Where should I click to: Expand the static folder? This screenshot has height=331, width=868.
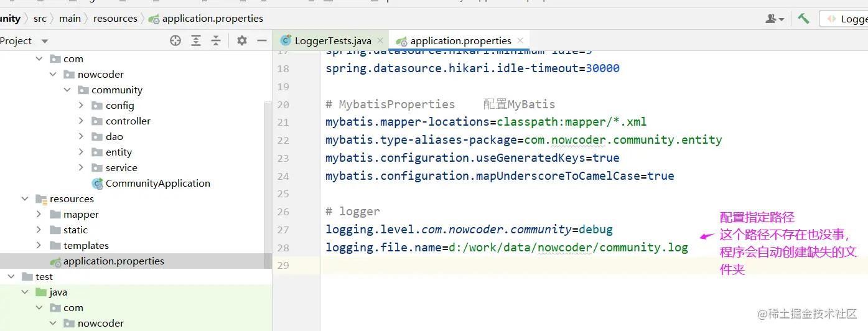click(39, 230)
